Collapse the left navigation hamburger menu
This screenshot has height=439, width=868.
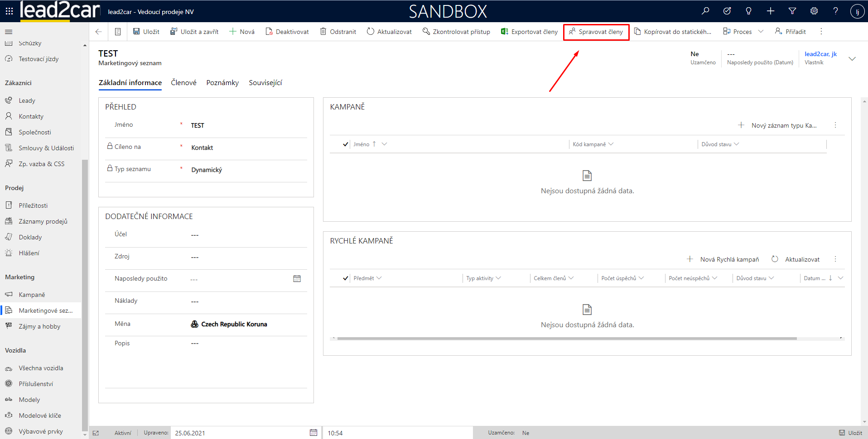(9, 32)
